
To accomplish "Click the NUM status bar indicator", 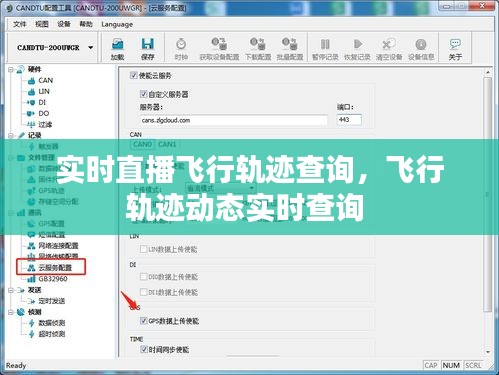I will pyautogui.click(x=451, y=365).
